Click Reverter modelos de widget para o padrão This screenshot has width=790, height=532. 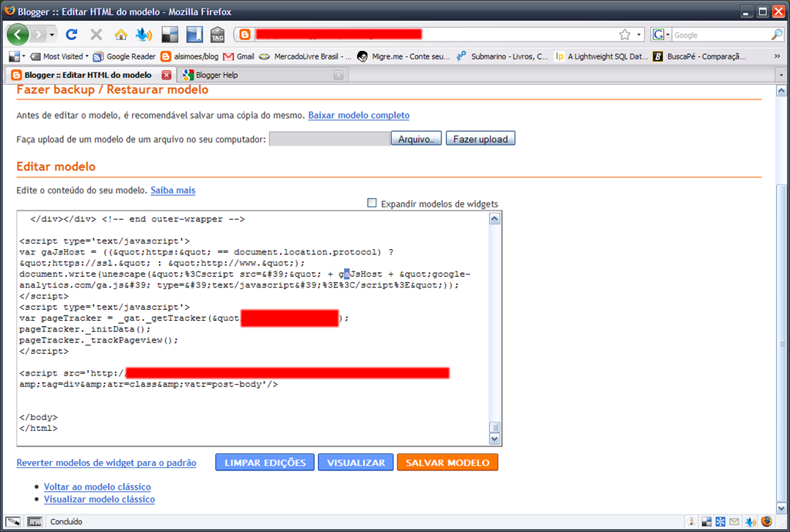pos(106,463)
